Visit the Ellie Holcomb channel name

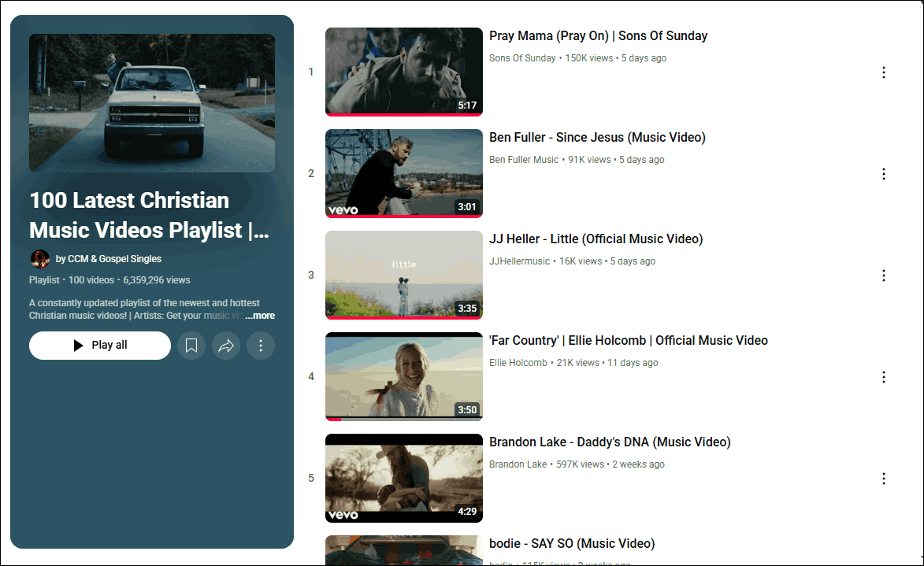[x=518, y=363]
